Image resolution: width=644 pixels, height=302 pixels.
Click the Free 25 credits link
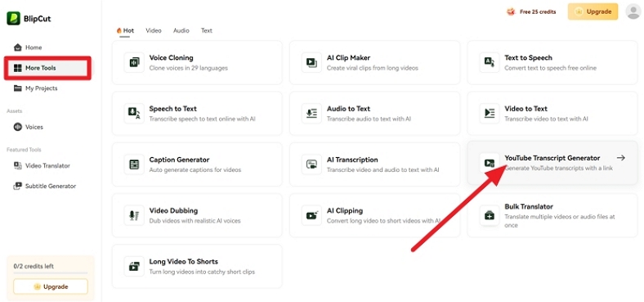tap(538, 12)
